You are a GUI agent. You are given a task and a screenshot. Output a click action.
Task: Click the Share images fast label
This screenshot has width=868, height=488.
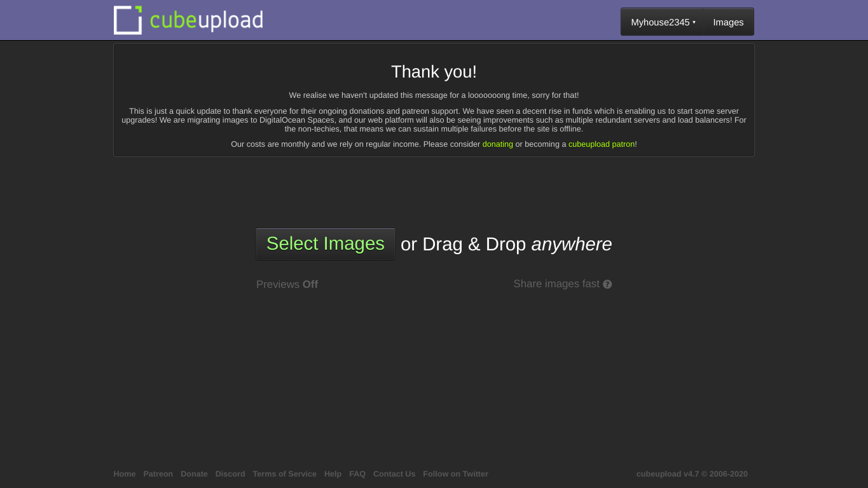(556, 284)
